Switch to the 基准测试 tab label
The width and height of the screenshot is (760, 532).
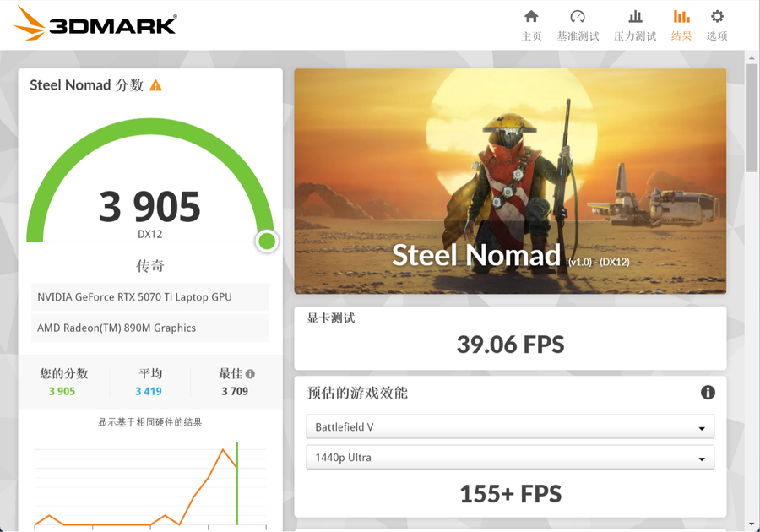tap(578, 35)
